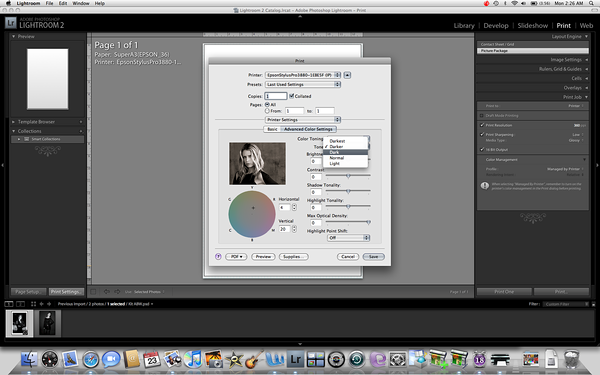
Task: Click the Save button in Print dialog
Action: 373,256
